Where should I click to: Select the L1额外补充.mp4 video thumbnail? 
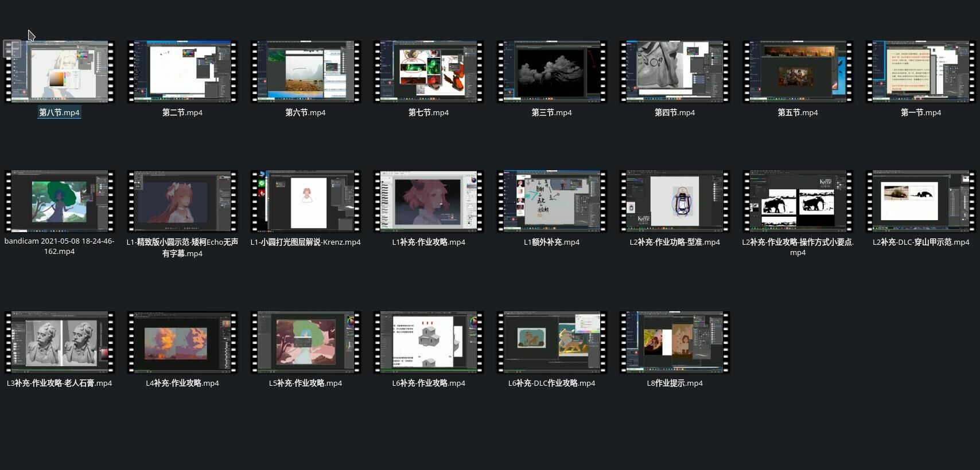(551, 201)
